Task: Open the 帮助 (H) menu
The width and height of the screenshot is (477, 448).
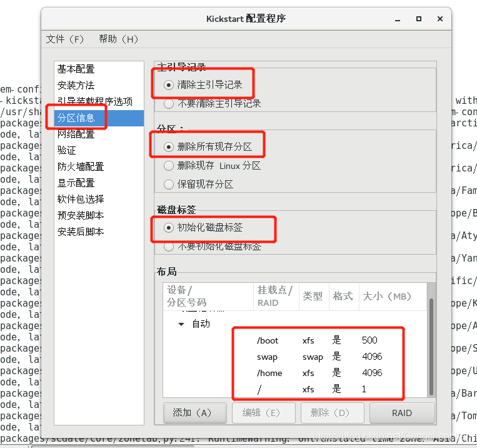Action: [x=119, y=39]
